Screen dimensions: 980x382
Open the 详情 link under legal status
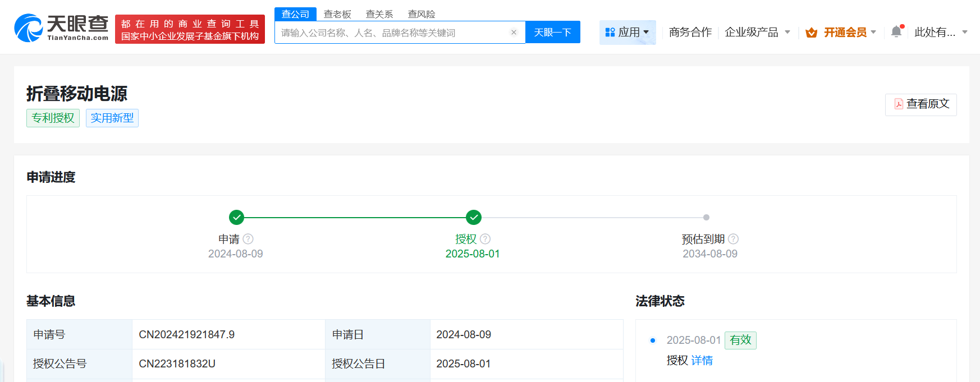(x=702, y=361)
